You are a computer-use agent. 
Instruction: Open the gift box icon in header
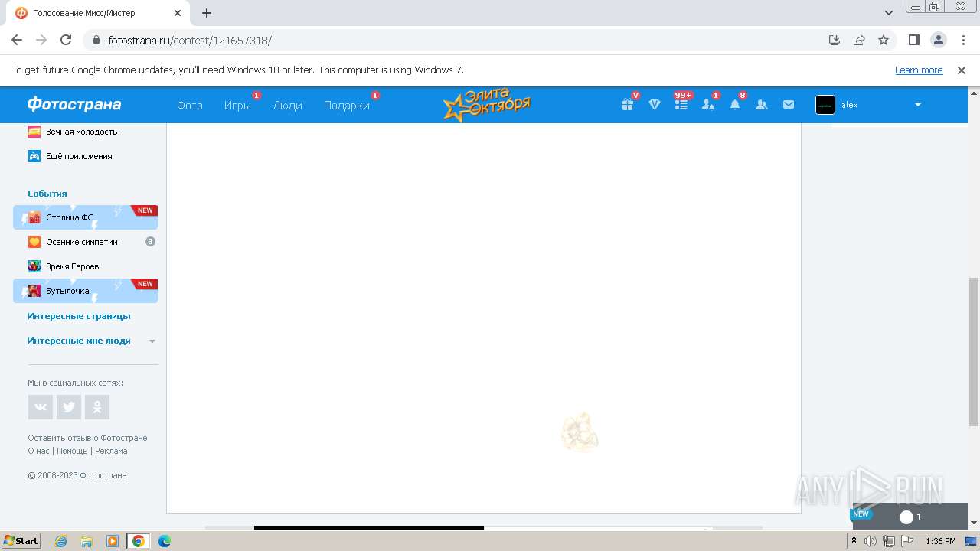(627, 105)
